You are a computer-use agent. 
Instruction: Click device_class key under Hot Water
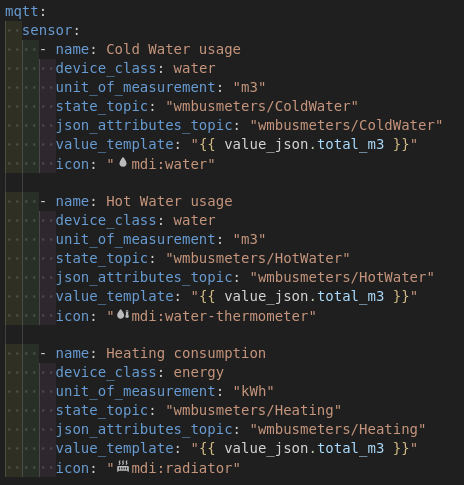pos(106,220)
